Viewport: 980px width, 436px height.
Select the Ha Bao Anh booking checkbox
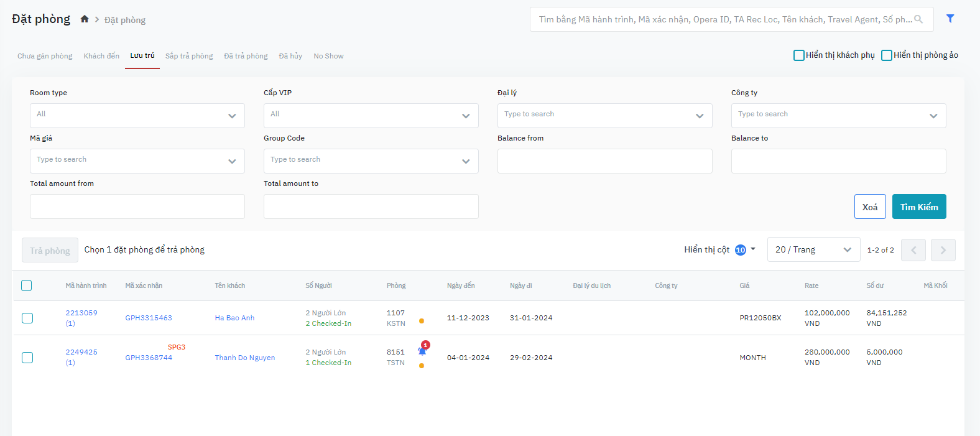click(27, 318)
